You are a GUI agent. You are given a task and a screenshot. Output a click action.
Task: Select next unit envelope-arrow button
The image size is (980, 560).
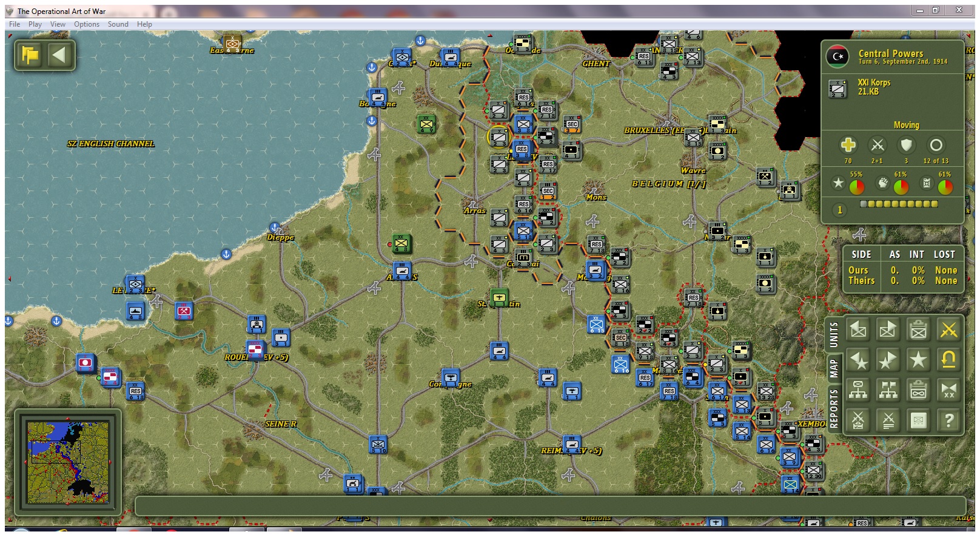888,329
